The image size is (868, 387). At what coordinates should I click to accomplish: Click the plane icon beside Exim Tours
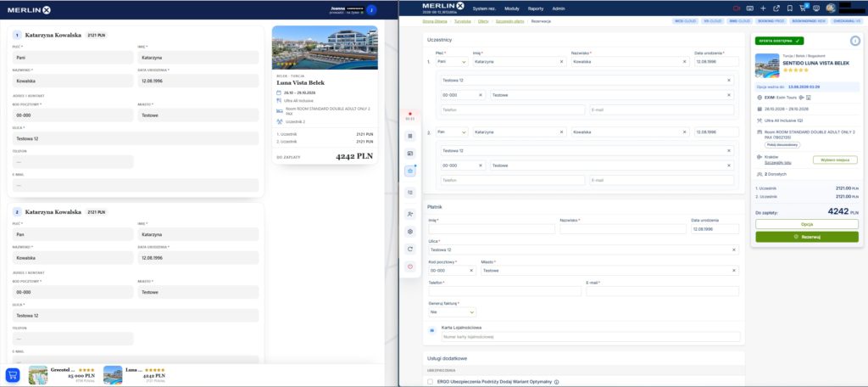click(801, 97)
